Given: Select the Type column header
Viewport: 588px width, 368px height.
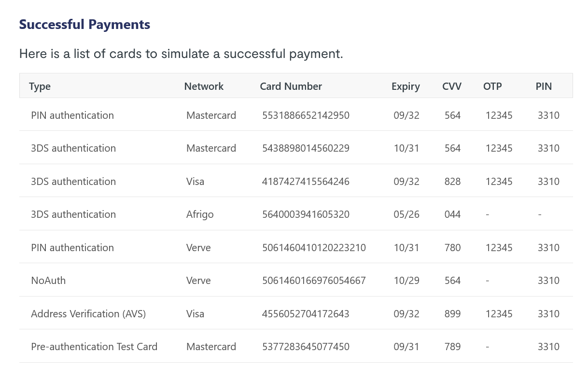Looking at the screenshot, I should (40, 86).
